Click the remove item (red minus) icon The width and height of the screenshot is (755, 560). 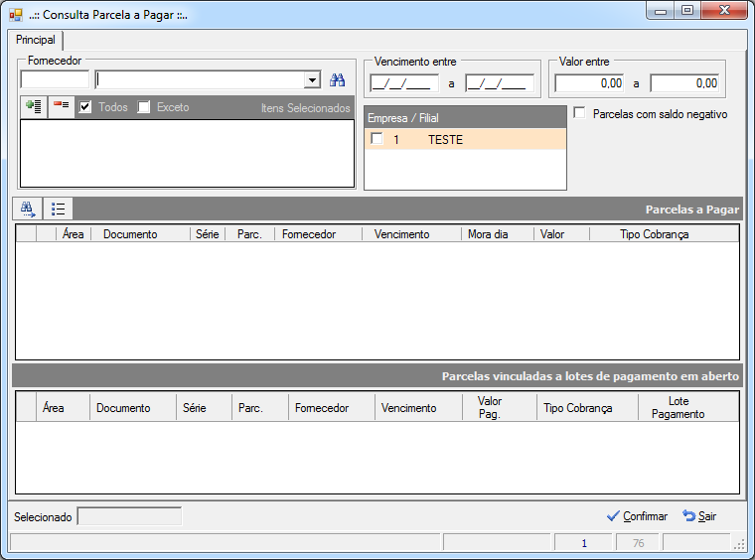coord(62,106)
